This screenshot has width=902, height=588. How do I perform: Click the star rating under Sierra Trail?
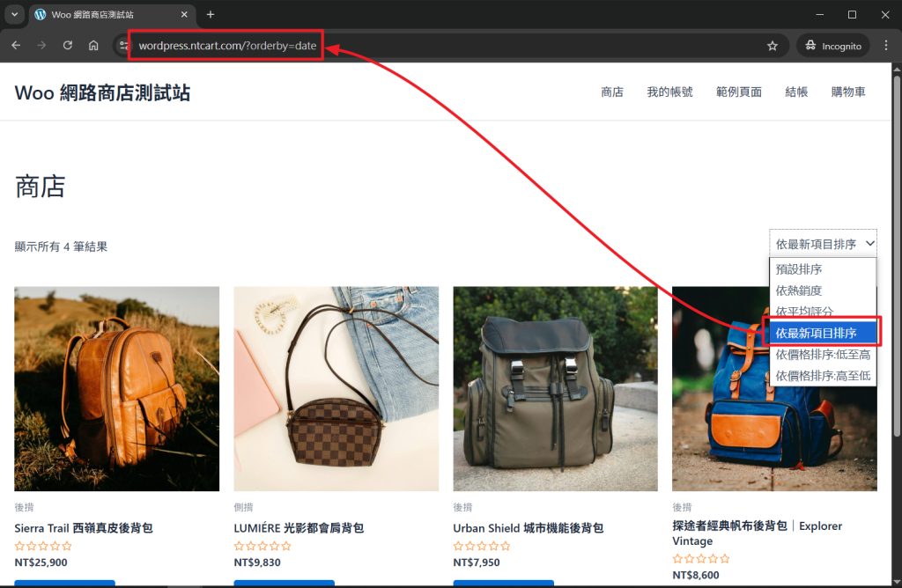click(43, 546)
